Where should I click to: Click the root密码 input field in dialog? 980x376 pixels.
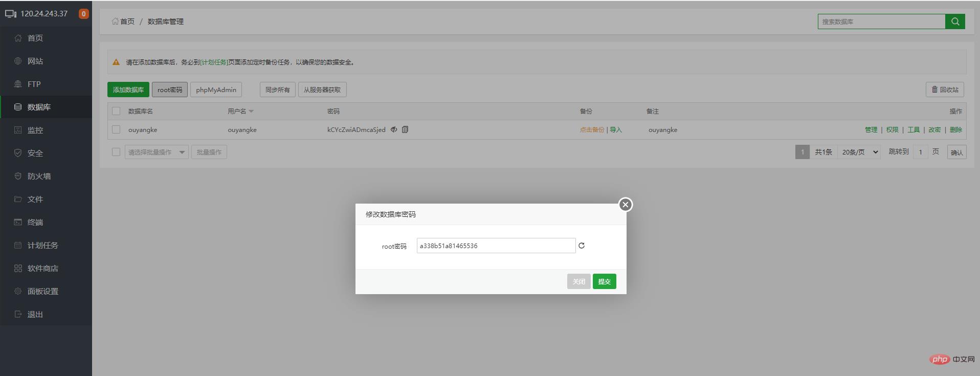(495, 246)
